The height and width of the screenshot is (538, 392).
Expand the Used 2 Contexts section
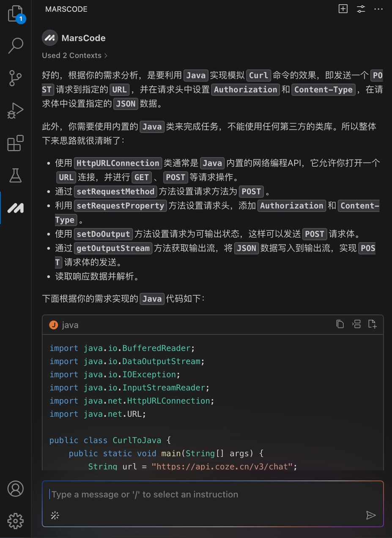75,55
